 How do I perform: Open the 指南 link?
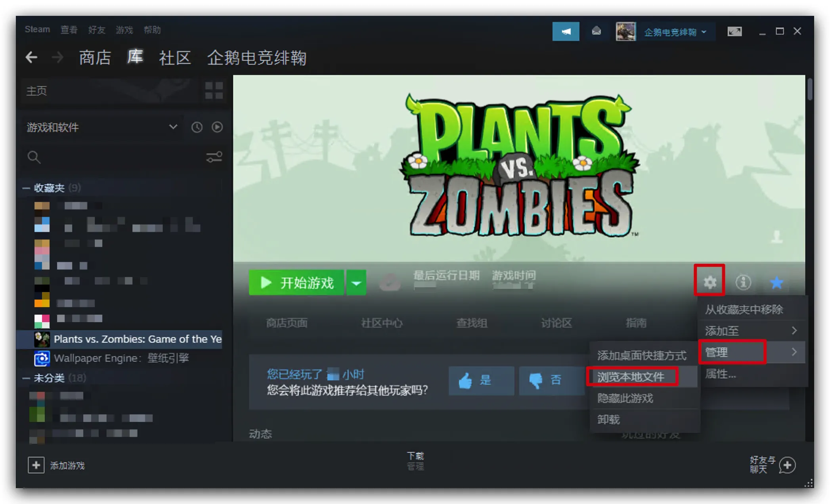tap(636, 323)
